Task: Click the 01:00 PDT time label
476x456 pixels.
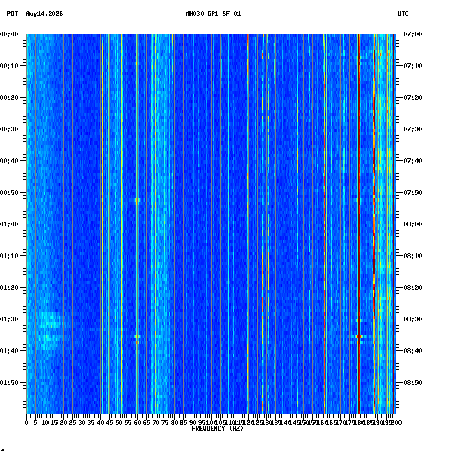Action: [9, 224]
